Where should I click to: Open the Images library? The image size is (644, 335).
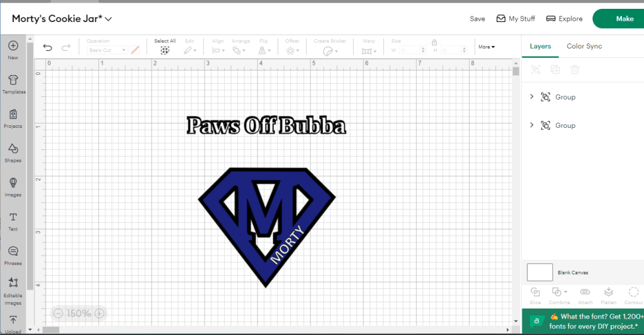pos(13,186)
